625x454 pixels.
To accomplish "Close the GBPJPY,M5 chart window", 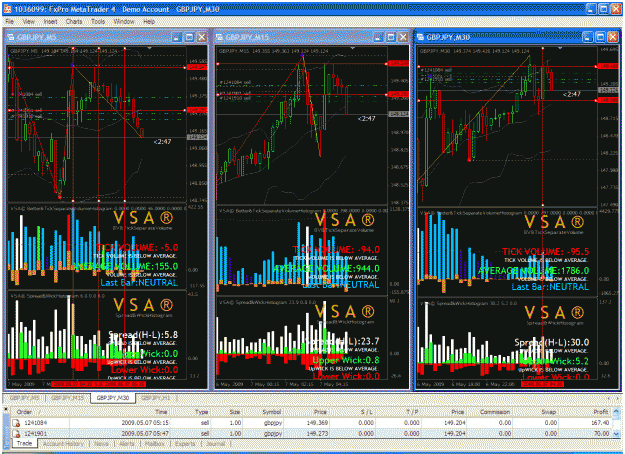I will point(202,37).
